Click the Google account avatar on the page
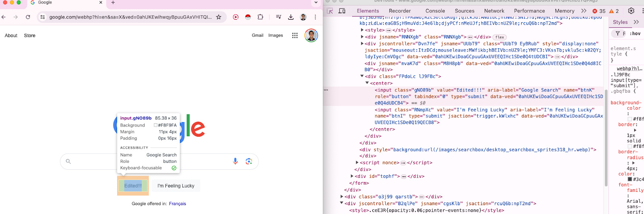This screenshot has height=214, width=644. (x=311, y=35)
